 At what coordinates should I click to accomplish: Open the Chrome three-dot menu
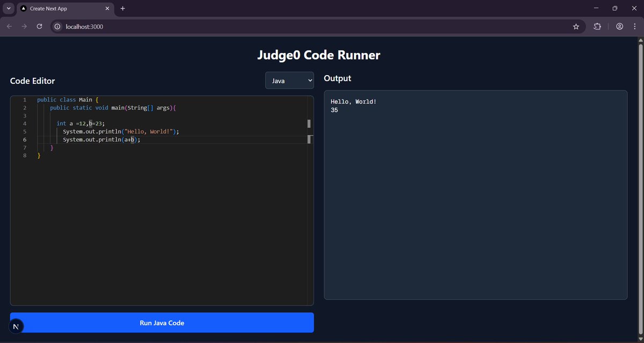(634, 26)
